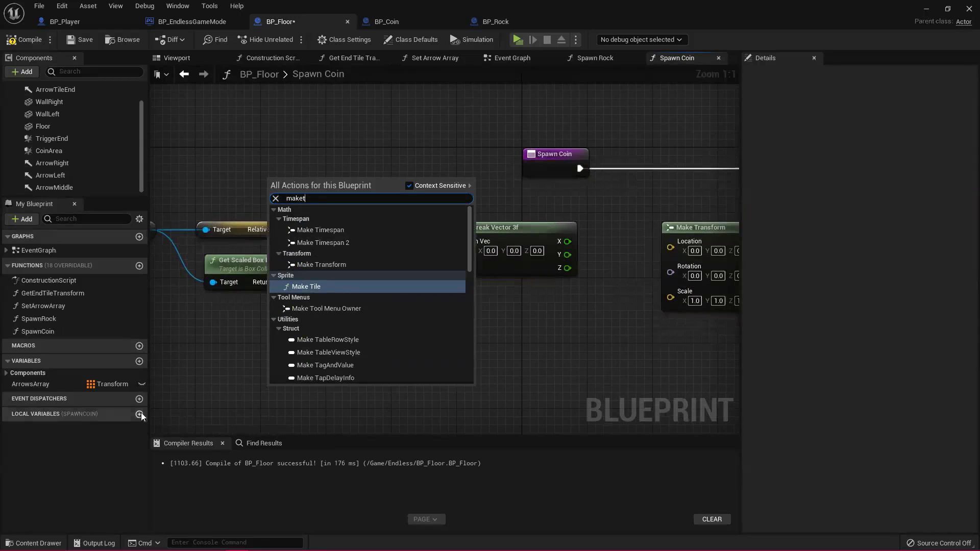980x551 pixels.
Task: Open the Diff dropdown
Action: (170, 40)
